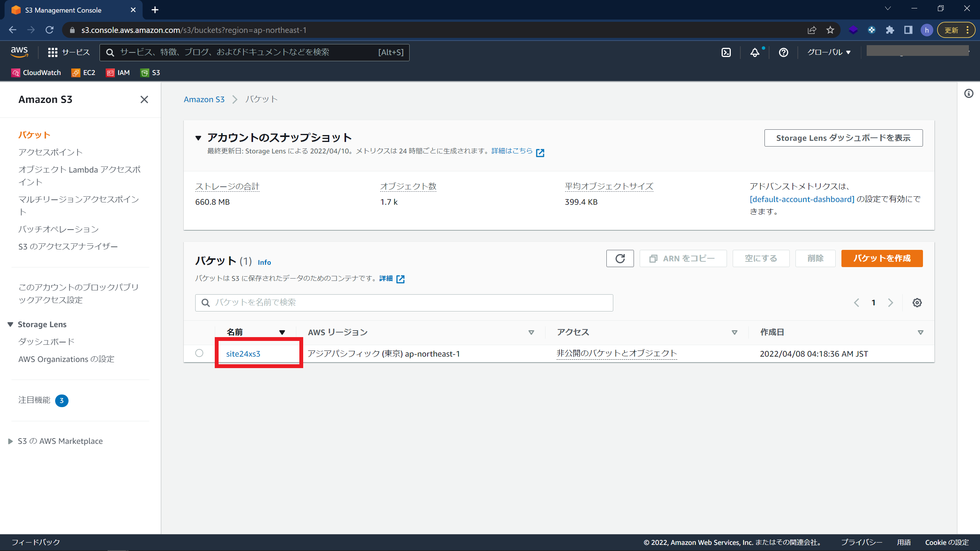Open マルチリージョンアクセスポイント nav item
980x551 pixels.
pos(79,205)
